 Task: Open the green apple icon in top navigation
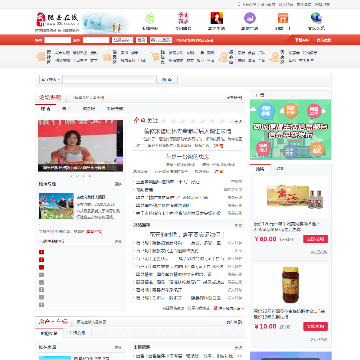coord(150,18)
